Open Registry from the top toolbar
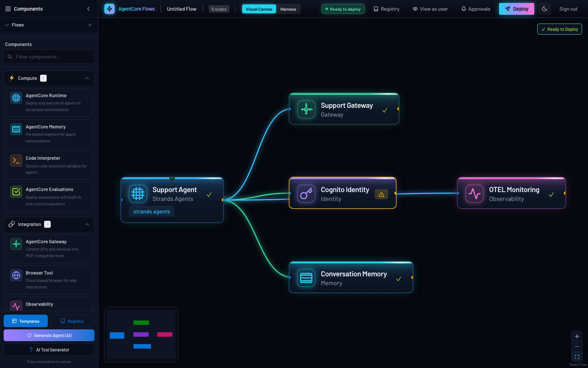 (387, 9)
